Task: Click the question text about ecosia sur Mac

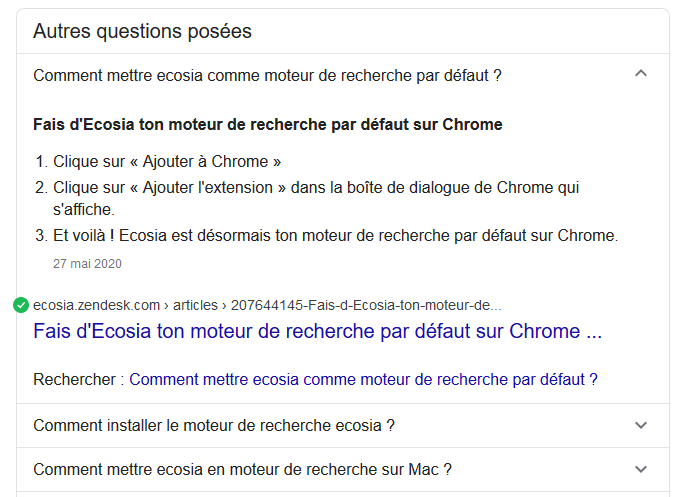Action: 242,468
